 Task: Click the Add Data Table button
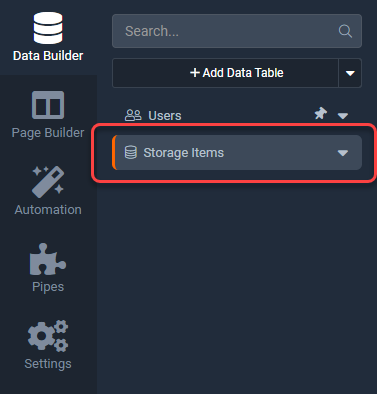[226, 73]
